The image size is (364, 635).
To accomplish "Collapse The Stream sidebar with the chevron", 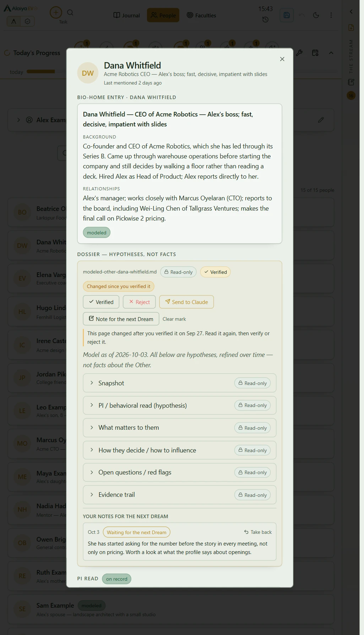I will click(x=351, y=12).
